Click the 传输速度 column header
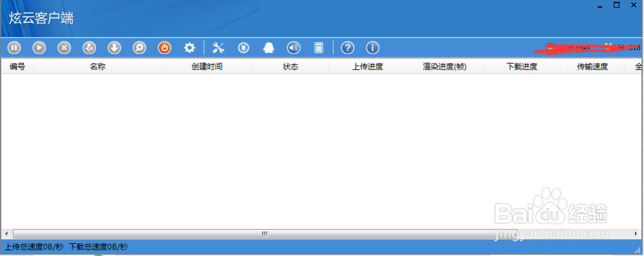Screen dimensions: 644x256 tap(592, 66)
